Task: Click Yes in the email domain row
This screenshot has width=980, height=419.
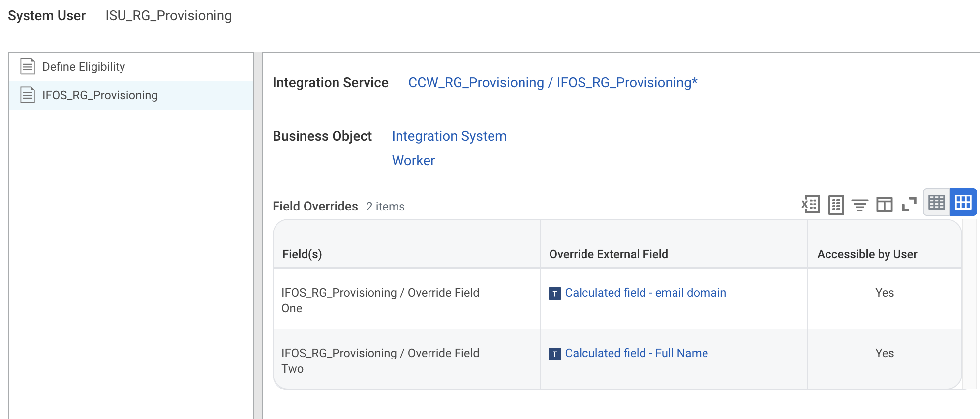Action: 885,293
